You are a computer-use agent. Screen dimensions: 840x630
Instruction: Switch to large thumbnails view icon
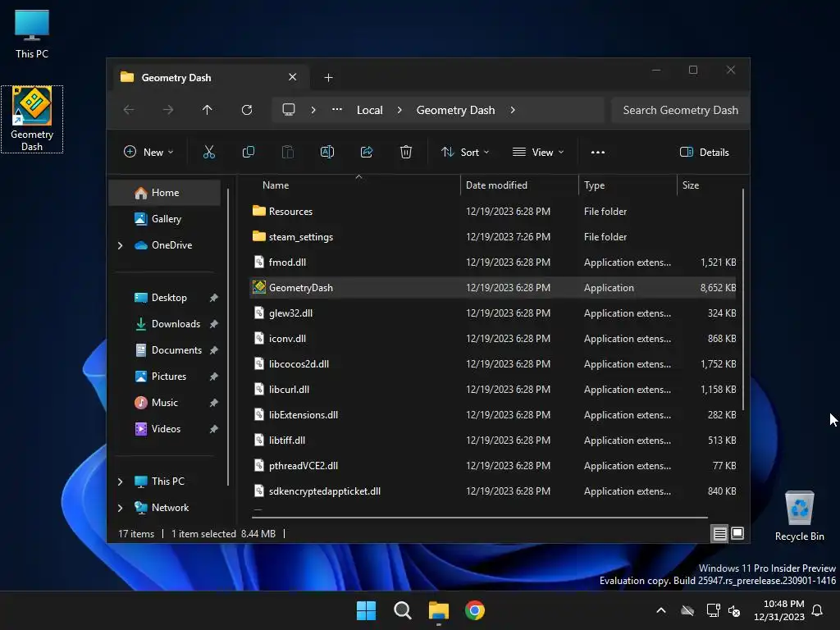pos(737,533)
